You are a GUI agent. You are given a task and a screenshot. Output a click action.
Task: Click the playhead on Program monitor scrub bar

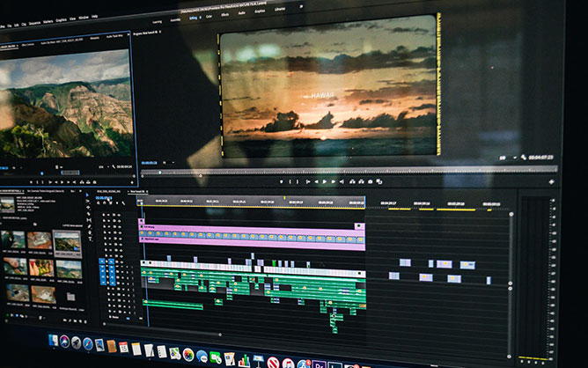(159, 173)
